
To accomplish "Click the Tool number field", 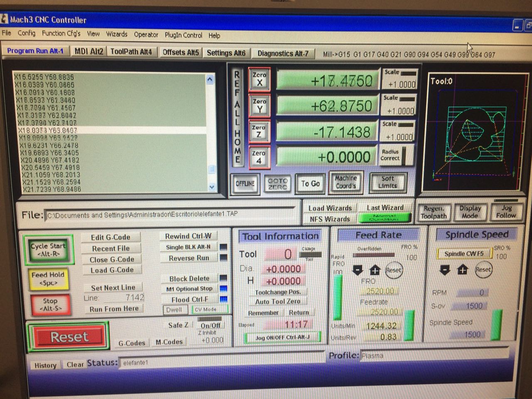I will (282, 254).
